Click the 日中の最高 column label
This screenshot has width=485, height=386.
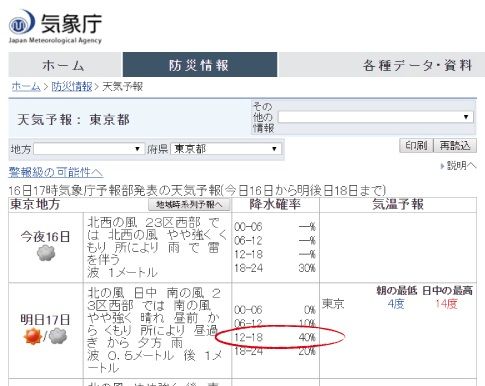[448, 291]
